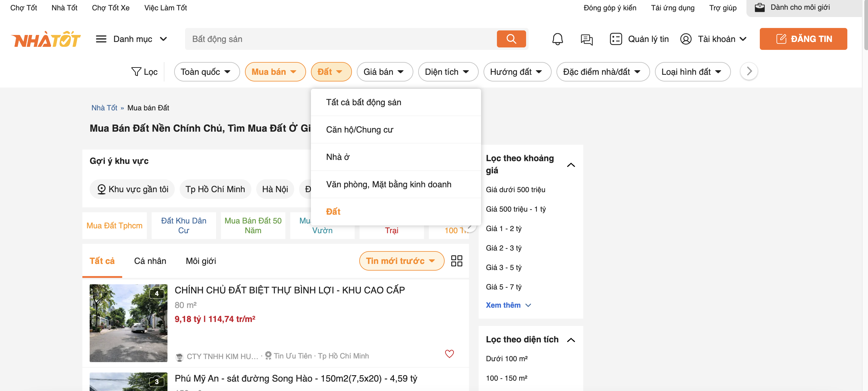
Task: Click the Tài khoản user avatar icon
Action: click(686, 39)
